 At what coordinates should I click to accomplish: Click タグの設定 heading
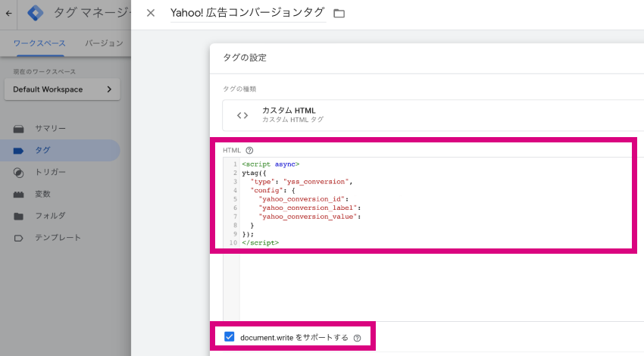245,58
